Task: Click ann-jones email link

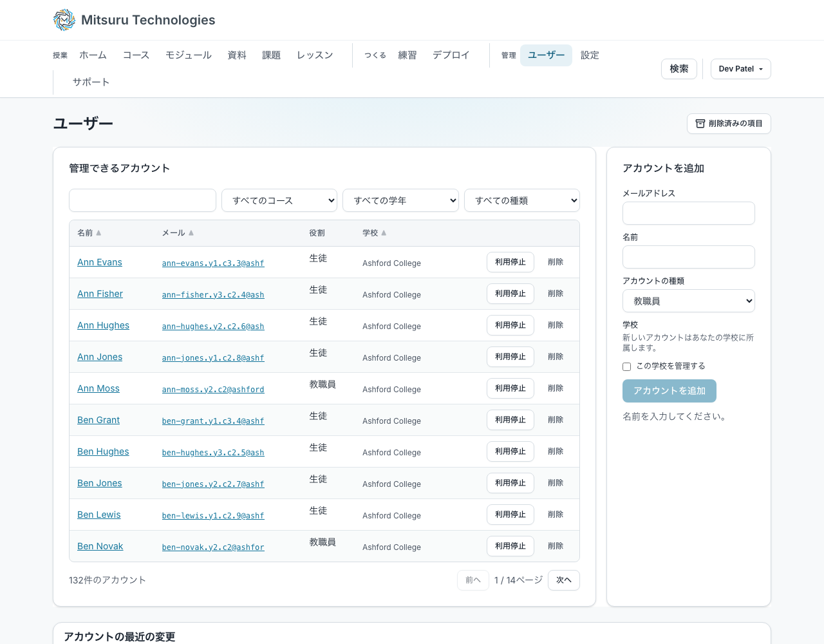Action: coord(213,358)
